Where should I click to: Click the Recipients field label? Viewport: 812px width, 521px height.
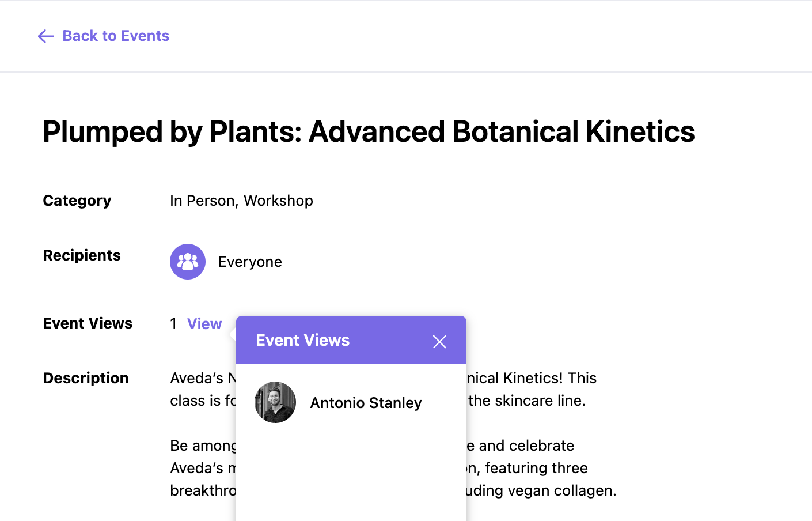tap(82, 255)
